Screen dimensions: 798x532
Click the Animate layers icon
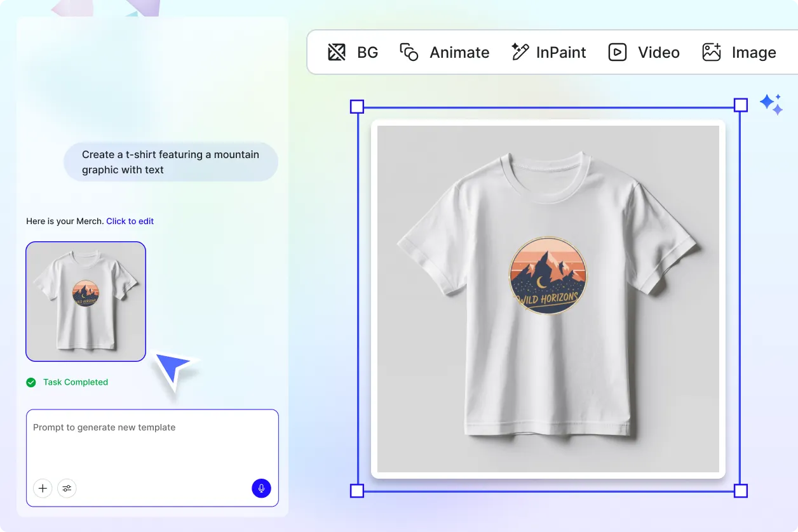[409, 52]
